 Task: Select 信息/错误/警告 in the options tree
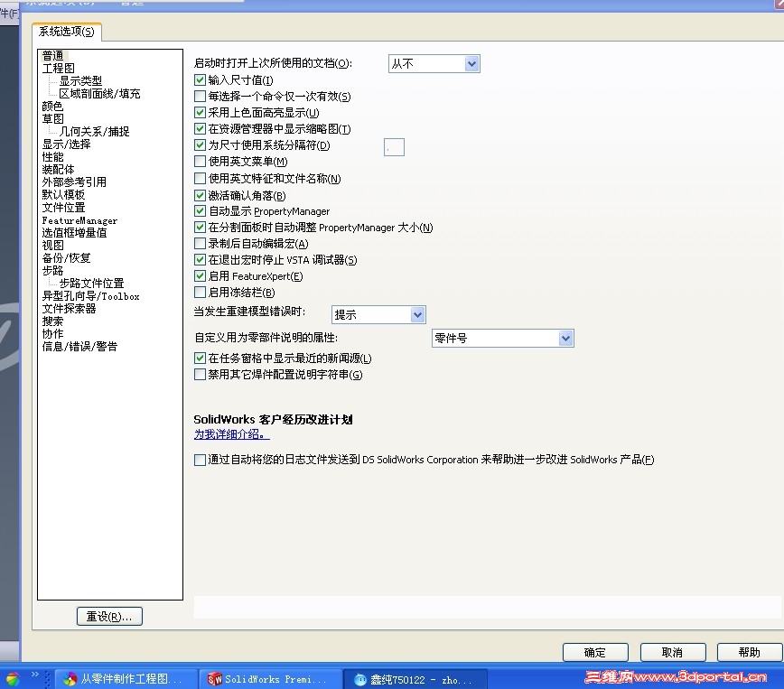point(80,347)
